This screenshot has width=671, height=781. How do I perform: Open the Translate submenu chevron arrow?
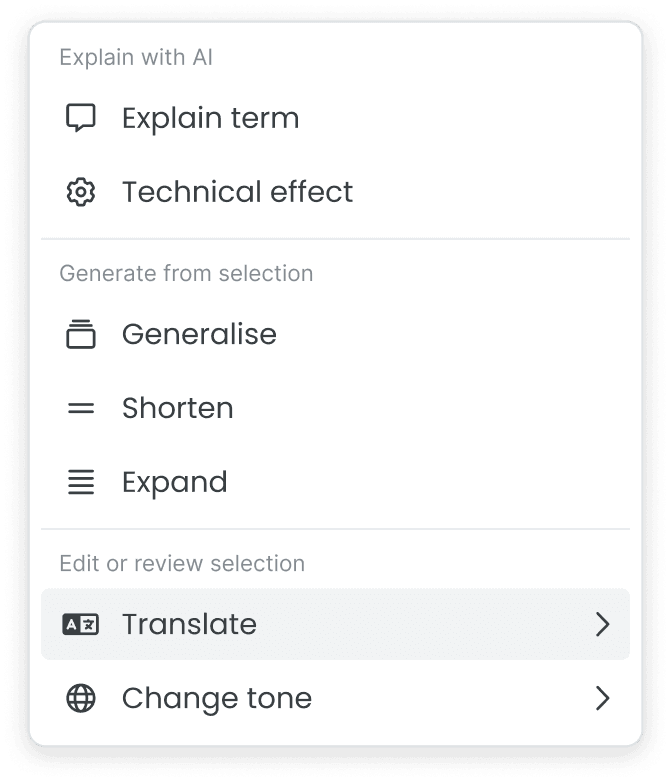pos(602,624)
